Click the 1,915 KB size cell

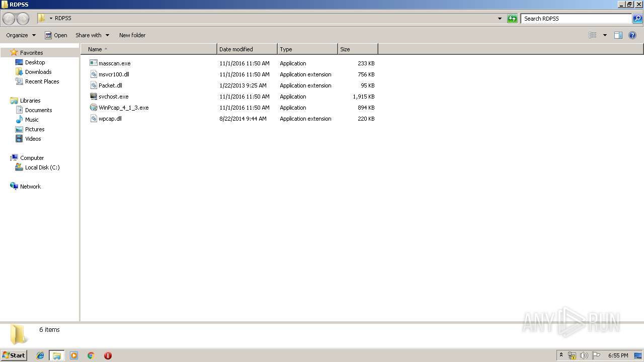[x=364, y=97]
